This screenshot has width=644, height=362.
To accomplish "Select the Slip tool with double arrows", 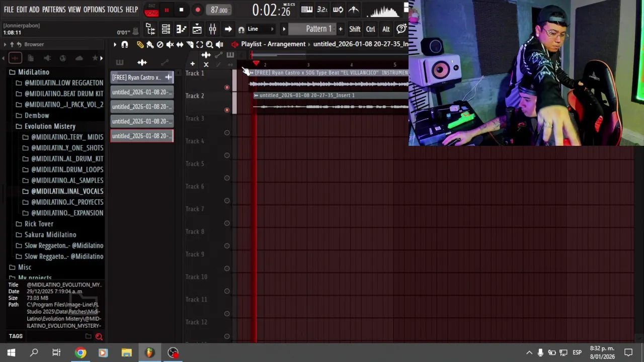I will [180, 44].
